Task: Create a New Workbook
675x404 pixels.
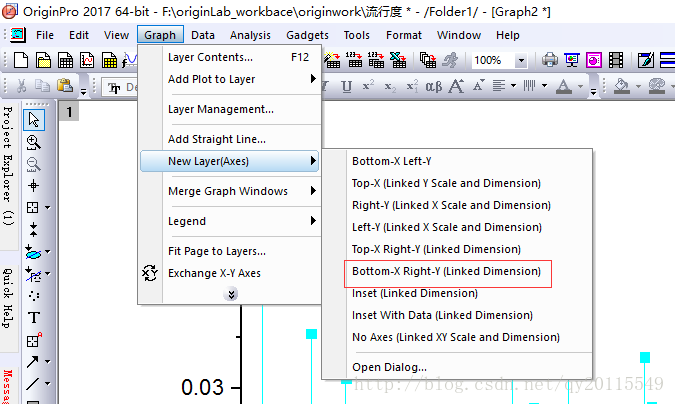Action: 65,60
